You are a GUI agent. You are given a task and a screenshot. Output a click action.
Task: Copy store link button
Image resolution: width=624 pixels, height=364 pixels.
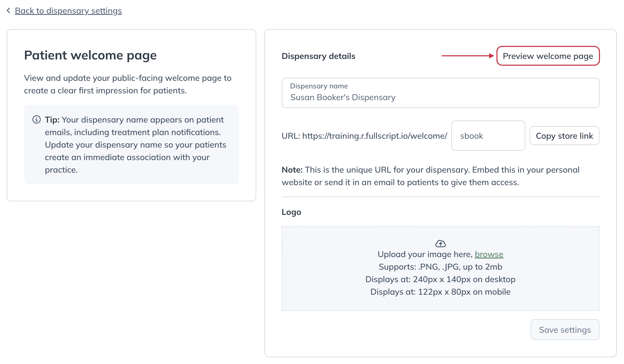point(564,136)
